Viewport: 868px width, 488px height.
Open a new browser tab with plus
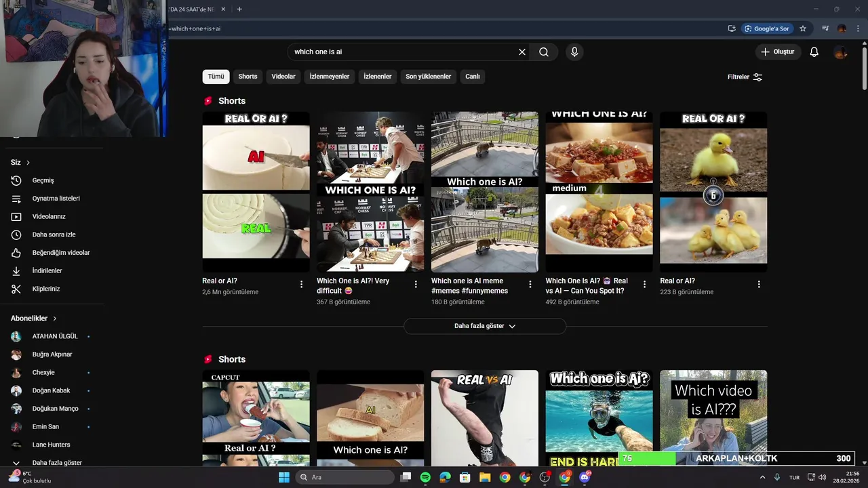(239, 9)
